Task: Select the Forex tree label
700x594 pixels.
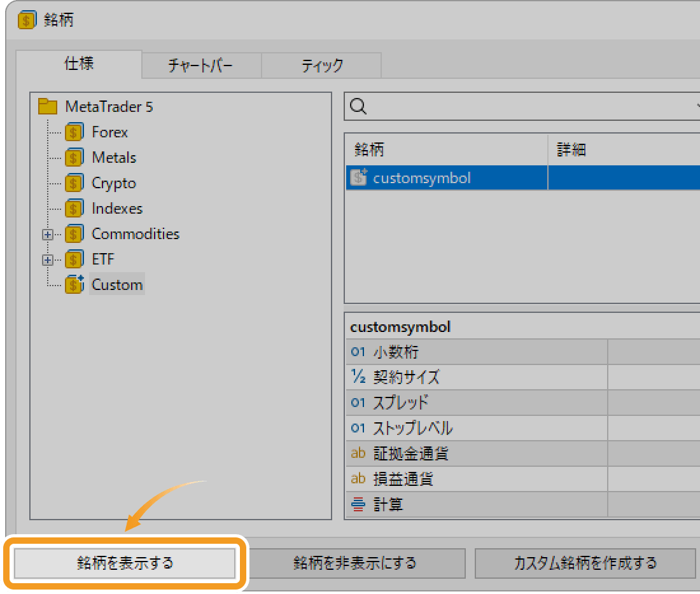Action: point(110,132)
